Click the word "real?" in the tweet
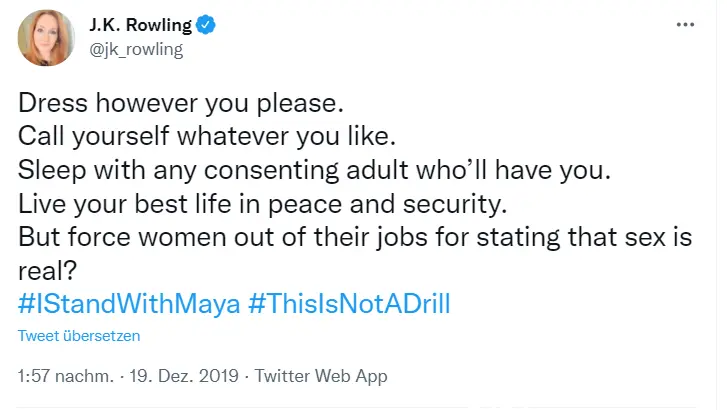 click(47, 271)
